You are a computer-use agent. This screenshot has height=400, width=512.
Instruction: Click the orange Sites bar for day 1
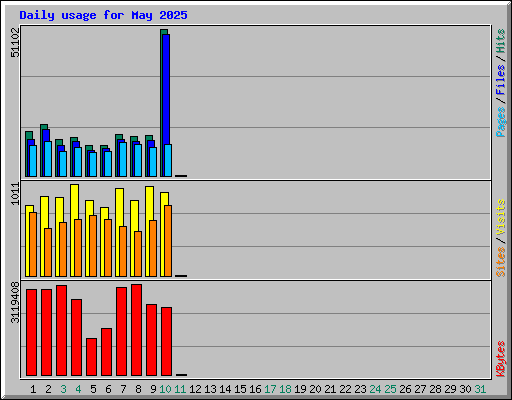pyautogui.click(x=33, y=244)
